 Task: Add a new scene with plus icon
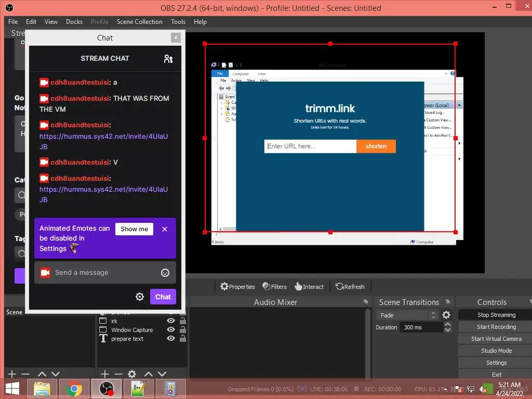pos(12,374)
